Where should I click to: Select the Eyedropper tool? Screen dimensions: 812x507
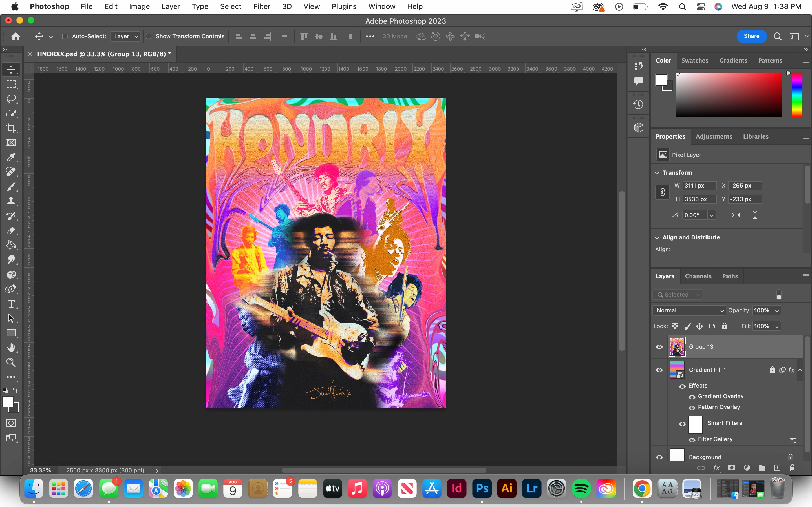pos(11,157)
